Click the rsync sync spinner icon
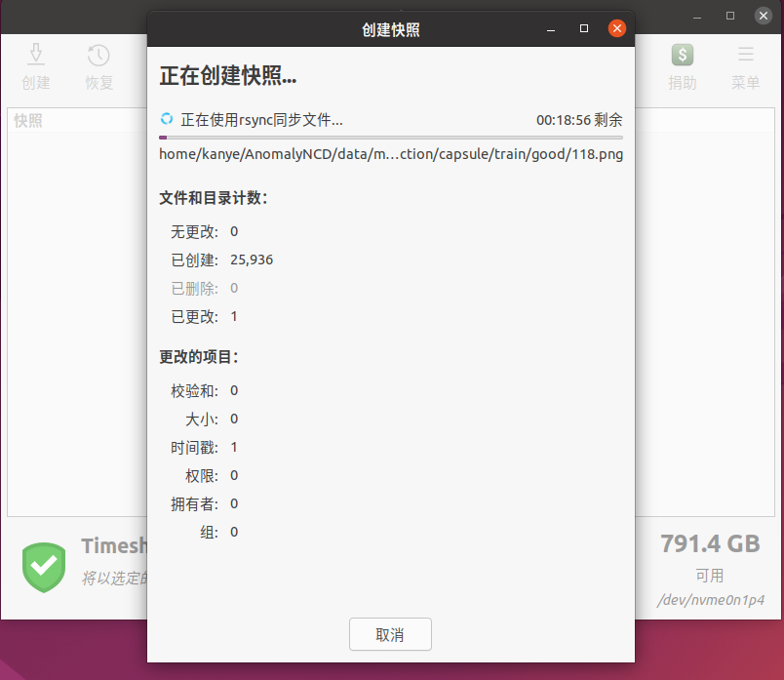This screenshot has height=680, width=784. tap(167, 120)
